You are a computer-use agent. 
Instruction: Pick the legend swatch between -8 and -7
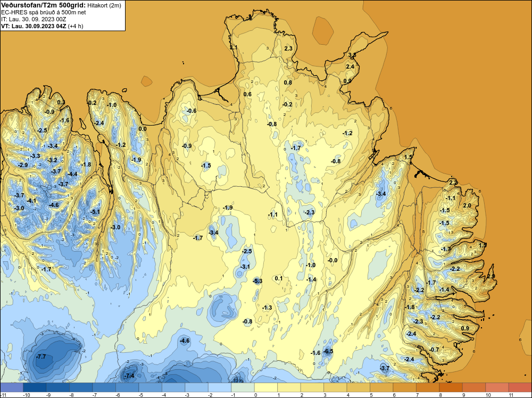pos(81,387)
